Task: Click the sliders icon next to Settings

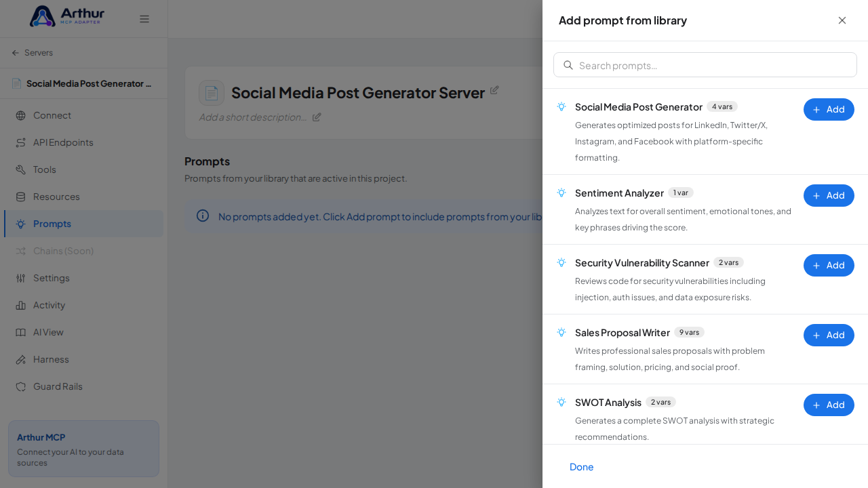Action: (21, 278)
